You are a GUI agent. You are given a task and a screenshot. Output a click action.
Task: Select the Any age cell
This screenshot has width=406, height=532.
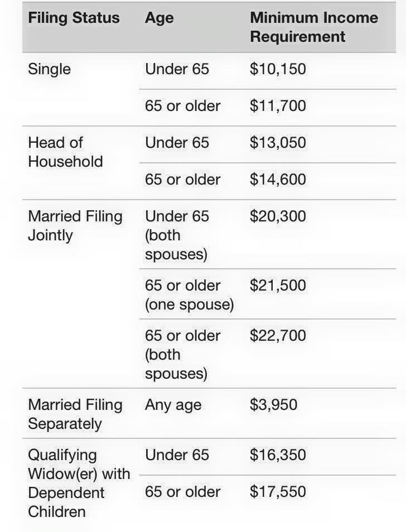173,405
